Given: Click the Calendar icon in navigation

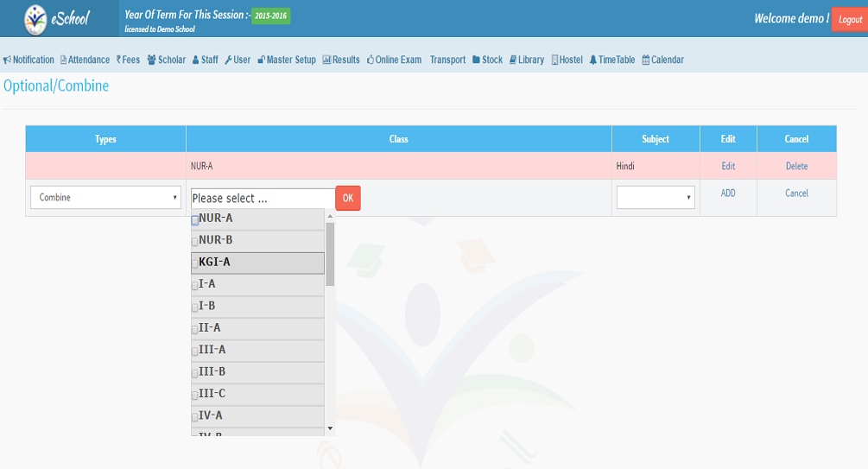Looking at the screenshot, I should pos(645,60).
